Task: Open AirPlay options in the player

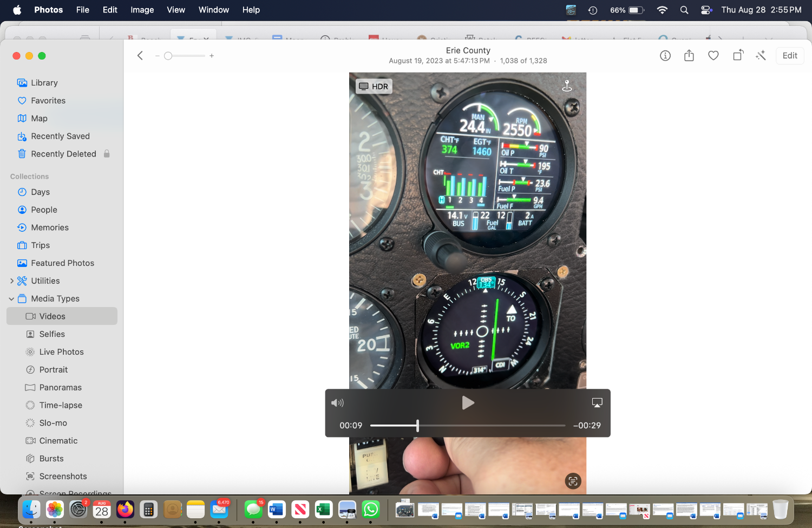Action: click(x=597, y=403)
